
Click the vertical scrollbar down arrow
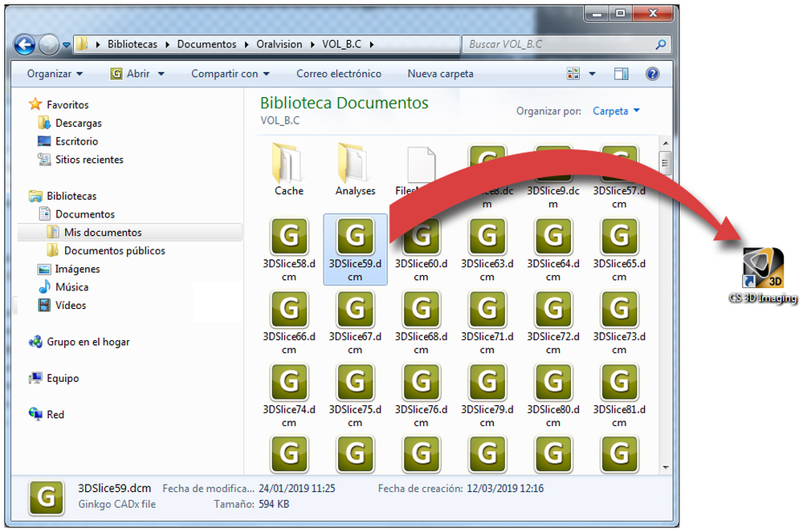pyautogui.click(x=665, y=466)
